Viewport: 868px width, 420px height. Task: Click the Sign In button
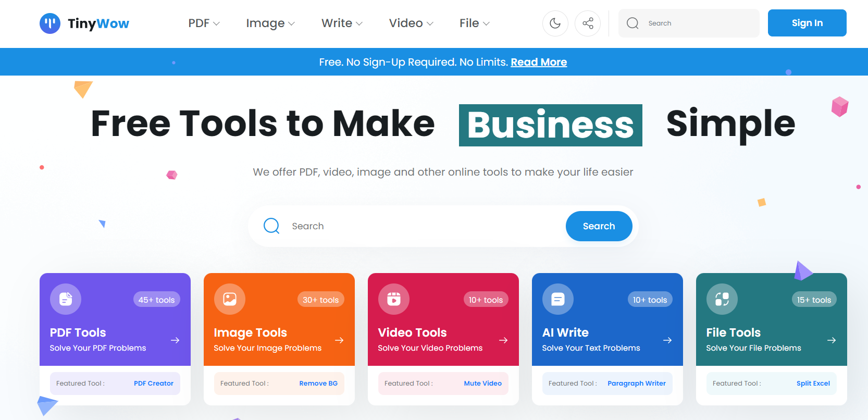tap(807, 23)
